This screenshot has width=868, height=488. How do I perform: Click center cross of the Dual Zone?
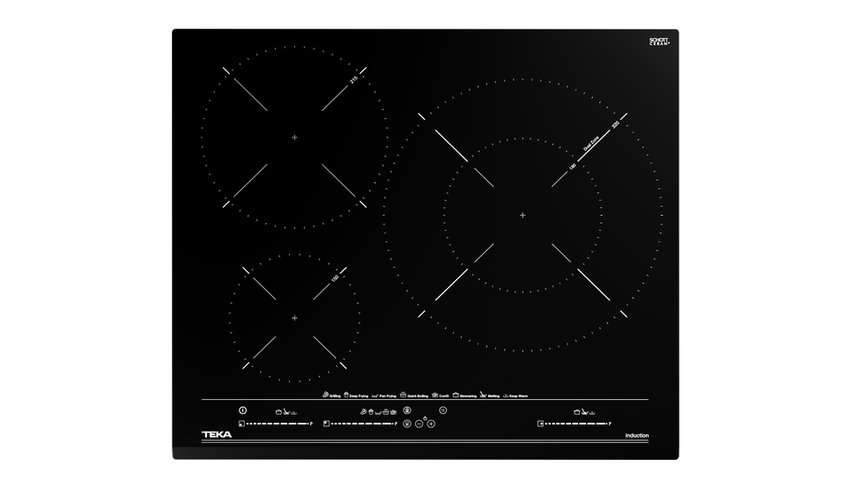point(523,215)
